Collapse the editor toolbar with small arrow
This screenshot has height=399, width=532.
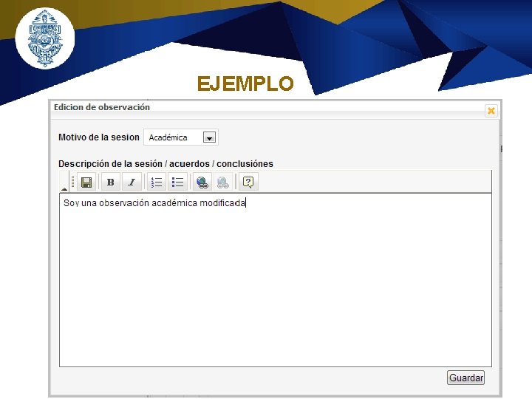(64, 188)
